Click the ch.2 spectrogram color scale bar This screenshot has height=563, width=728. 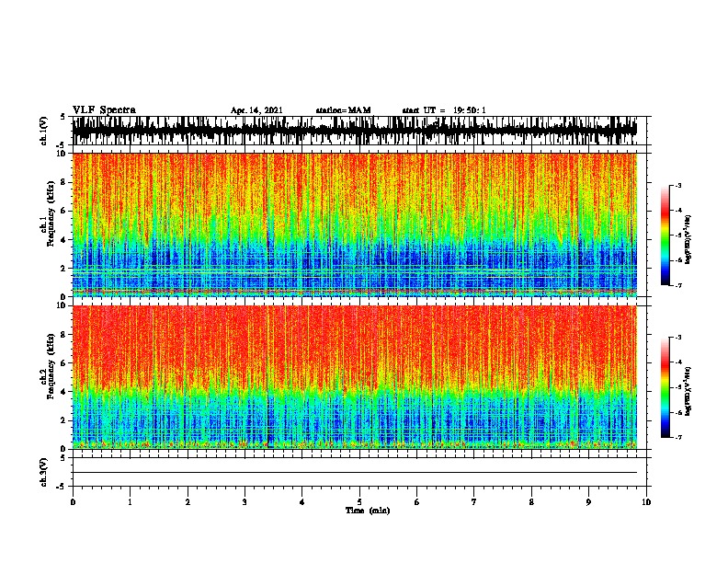point(665,387)
